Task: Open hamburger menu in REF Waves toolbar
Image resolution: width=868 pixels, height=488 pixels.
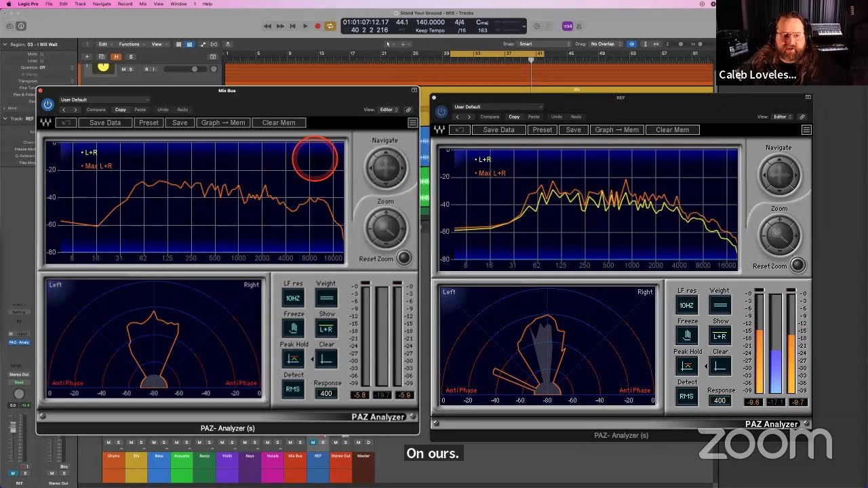Action: coord(806,129)
